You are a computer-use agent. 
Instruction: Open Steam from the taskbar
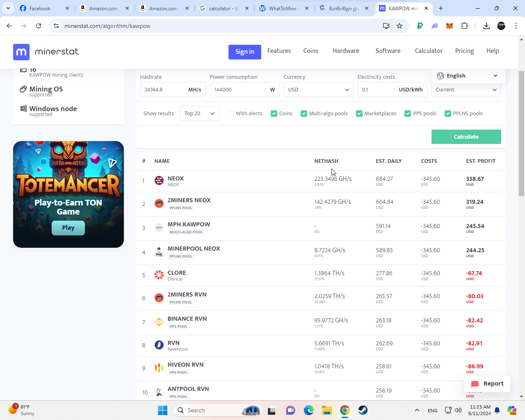click(x=363, y=410)
